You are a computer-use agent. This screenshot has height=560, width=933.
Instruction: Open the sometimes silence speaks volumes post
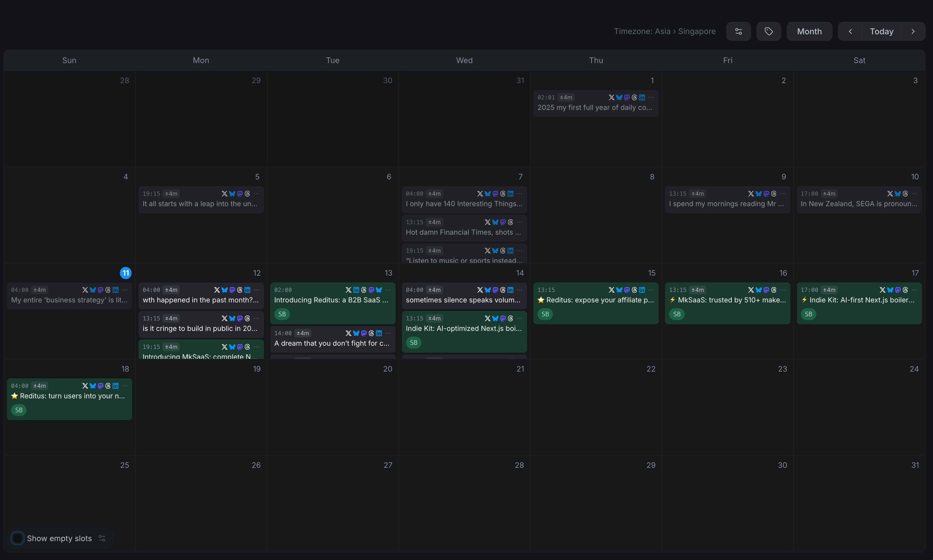click(x=463, y=300)
